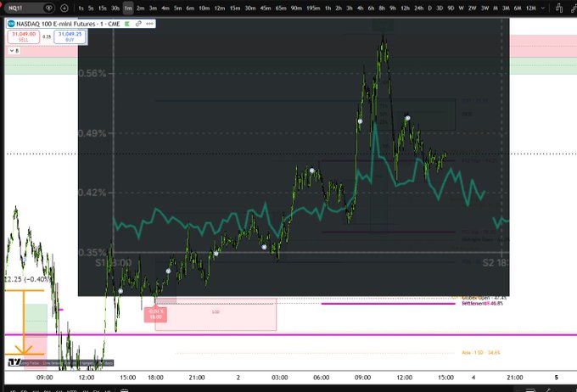Expand the timeframe list dropdown chevron
This screenshot has height=392, width=577.
[543, 8]
